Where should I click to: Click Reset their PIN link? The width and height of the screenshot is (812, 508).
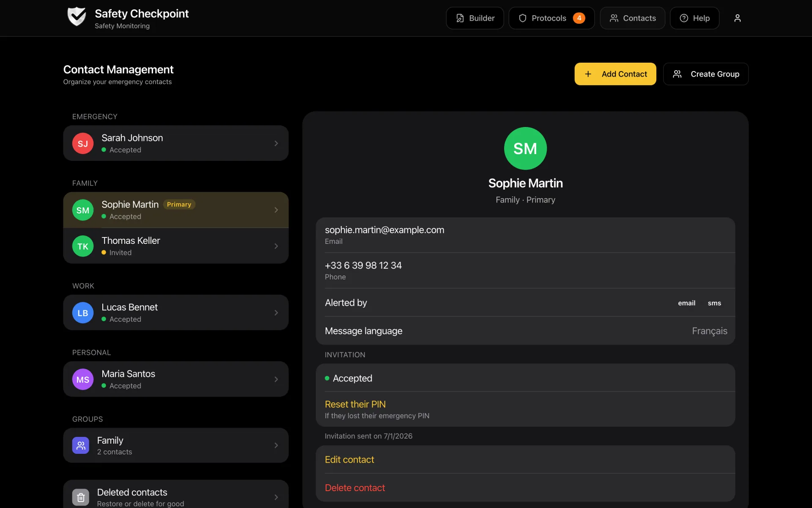pyautogui.click(x=355, y=404)
